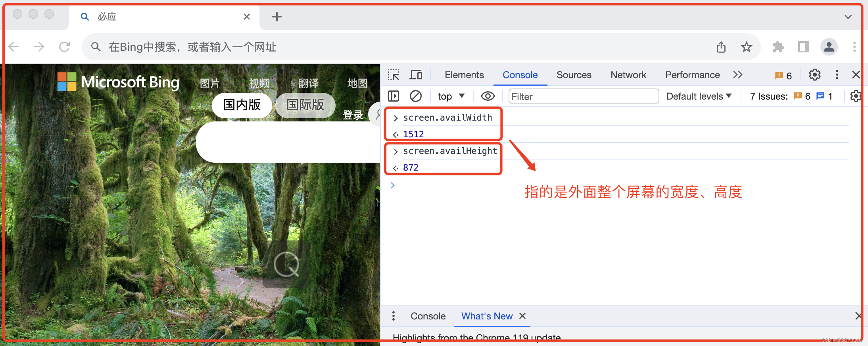Open the extensions puzzle icon
This screenshot has width=868, height=346.
[x=778, y=47]
